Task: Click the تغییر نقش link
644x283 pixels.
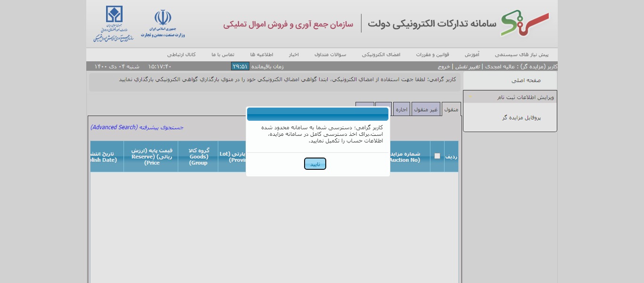Action: coord(467,67)
